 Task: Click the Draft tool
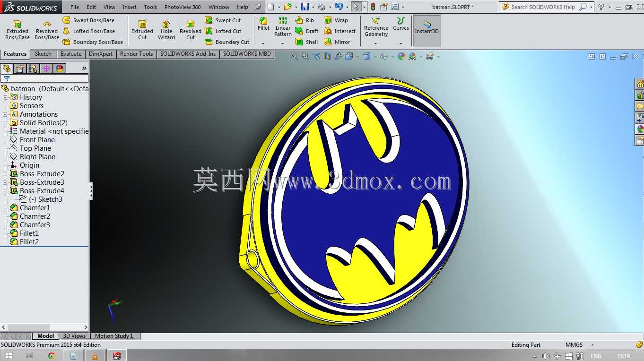(307, 31)
